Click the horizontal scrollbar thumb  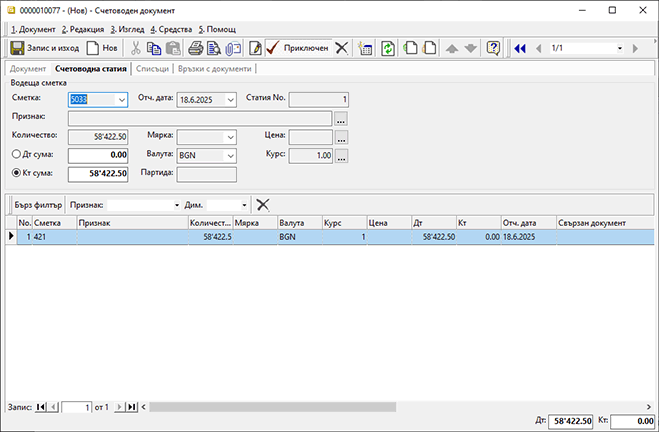tap(272, 407)
